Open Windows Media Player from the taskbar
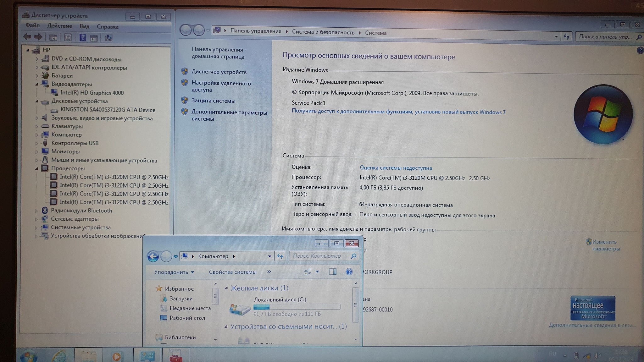The height and width of the screenshot is (362, 644). point(117,356)
